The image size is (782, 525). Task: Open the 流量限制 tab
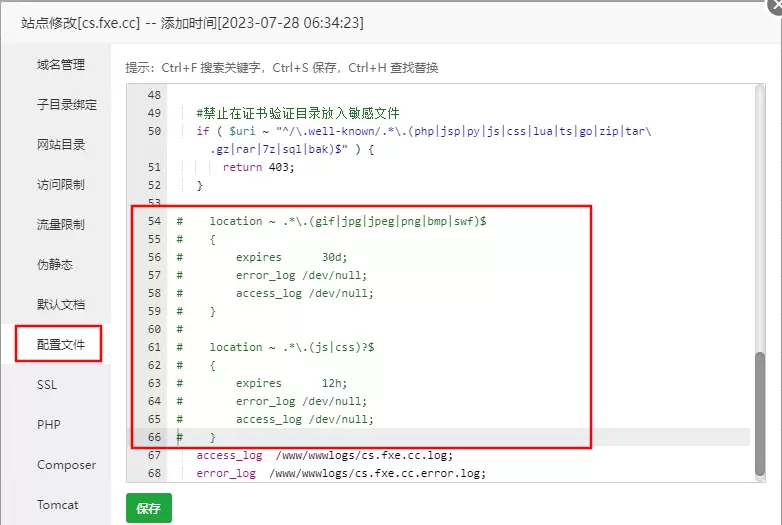pos(61,224)
